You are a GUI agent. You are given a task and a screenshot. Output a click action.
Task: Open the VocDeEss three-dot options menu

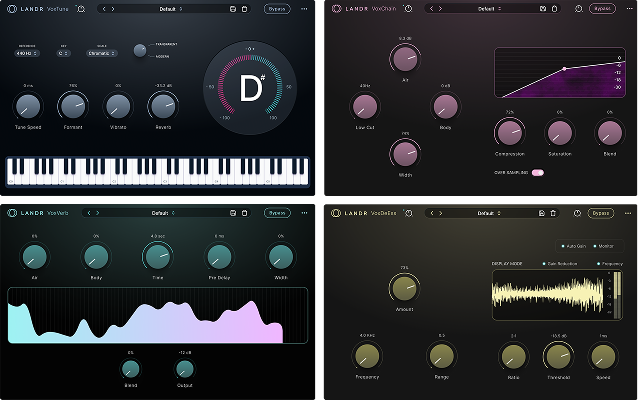click(x=629, y=213)
